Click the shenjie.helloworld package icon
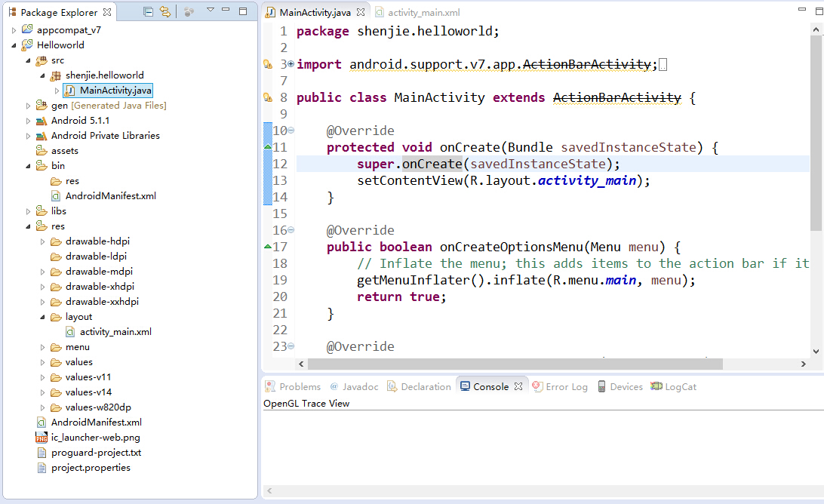 (x=55, y=75)
